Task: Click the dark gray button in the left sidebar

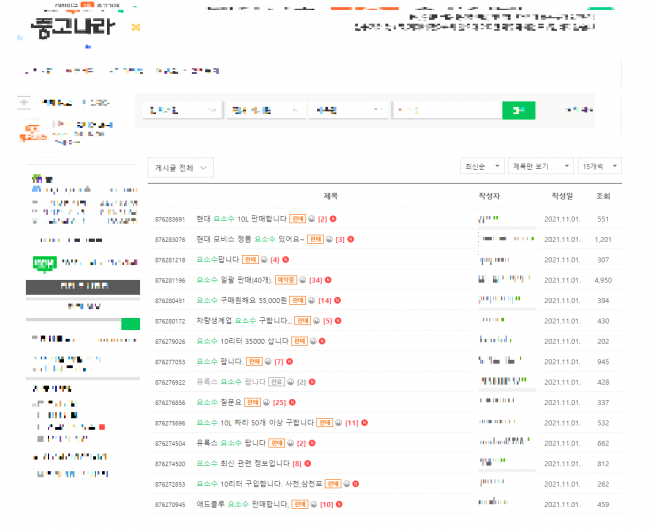Action: click(x=83, y=287)
